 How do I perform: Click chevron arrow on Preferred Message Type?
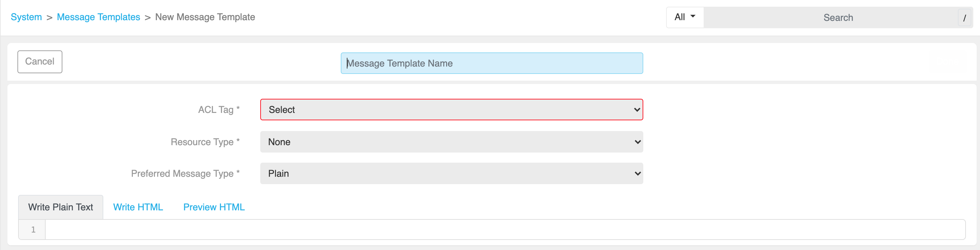pyautogui.click(x=637, y=173)
